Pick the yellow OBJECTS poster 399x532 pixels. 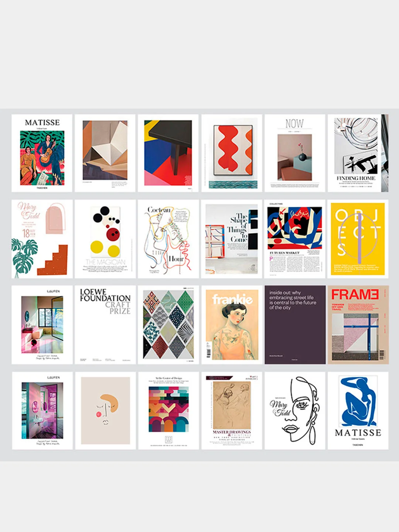358,239
